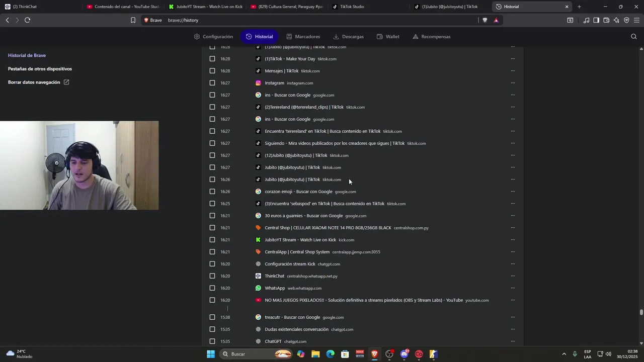Click the volume speaker tray icon
This screenshot has height=362, width=644.
(x=609, y=354)
